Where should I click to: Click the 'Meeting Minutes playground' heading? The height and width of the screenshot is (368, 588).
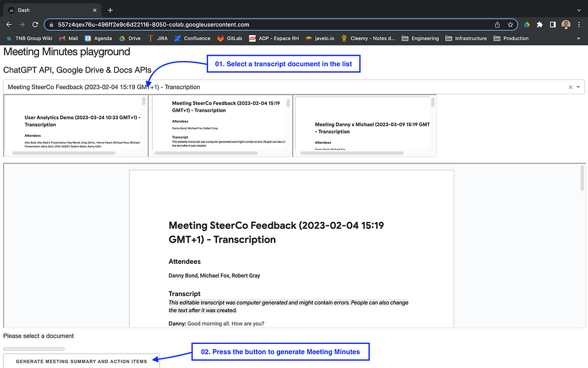tap(67, 52)
